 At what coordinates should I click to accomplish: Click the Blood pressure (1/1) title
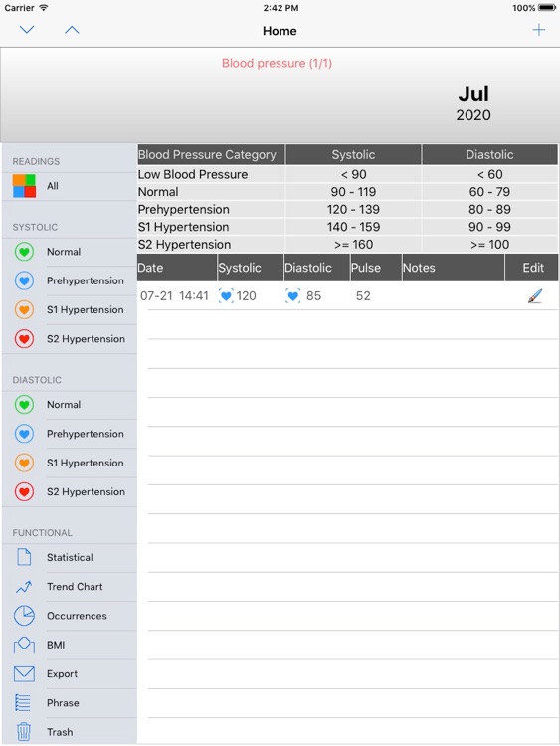[x=277, y=63]
